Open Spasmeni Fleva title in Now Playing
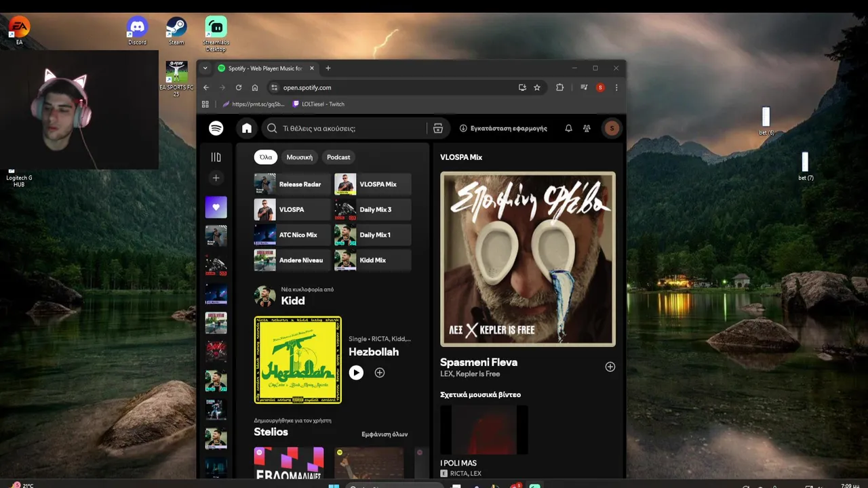This screenshot has height=488, width=868. tap(479, 363)
